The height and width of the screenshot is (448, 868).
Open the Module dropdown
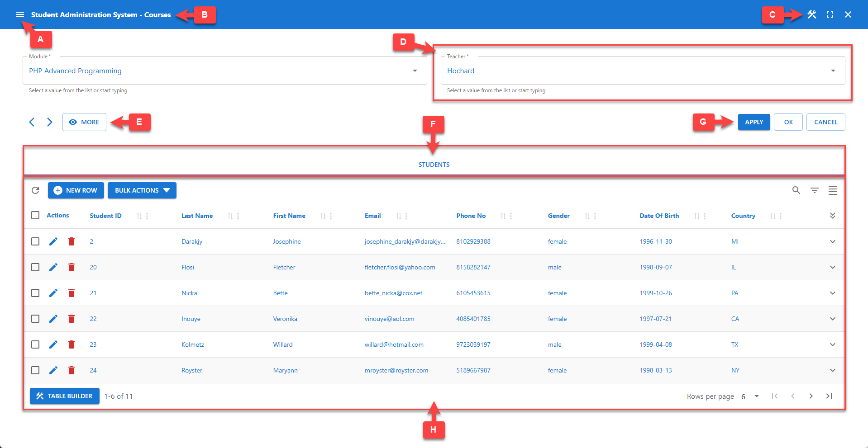coord(415,71)
